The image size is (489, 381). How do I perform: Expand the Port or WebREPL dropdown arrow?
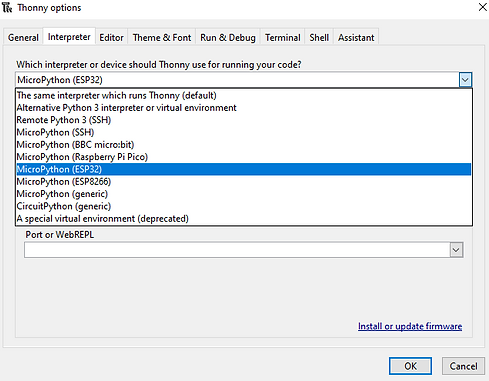pyautogui.click(x=456, y=250)
